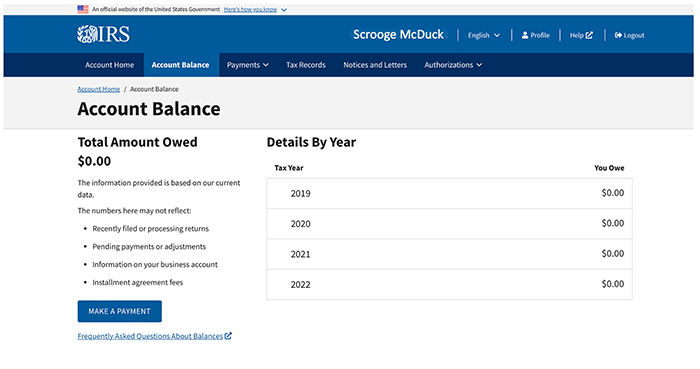Expand "Here's how you know" chevron

pyautogui.click(x=284, y=9)
